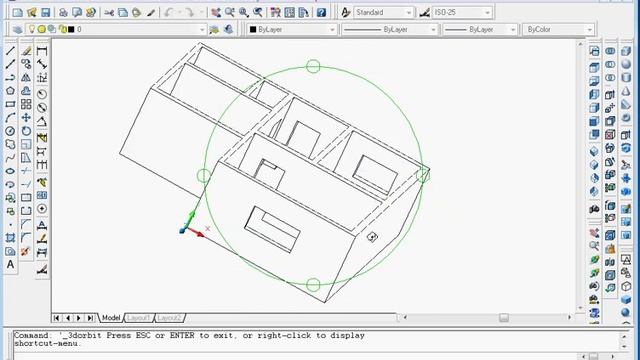The height and width of the screenshot is (360, 640).
Task: Click the Undo arrow button
Action: (169, 13)
